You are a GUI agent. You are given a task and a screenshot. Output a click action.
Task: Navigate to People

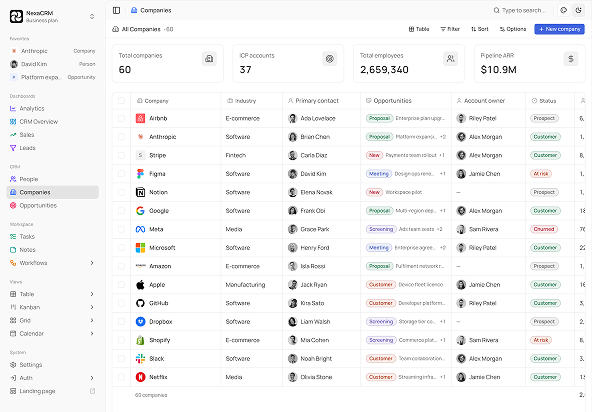52,179
